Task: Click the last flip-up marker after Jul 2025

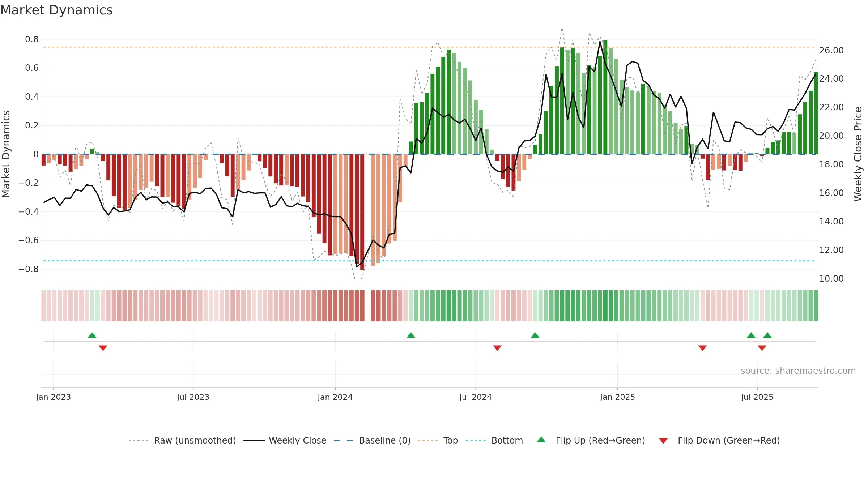Action: pyautogui.click(x=767, y=335)
